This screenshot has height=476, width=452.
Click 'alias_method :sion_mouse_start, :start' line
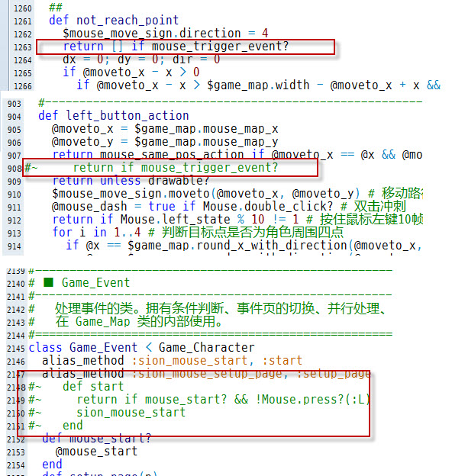click(x=172, y=361)
